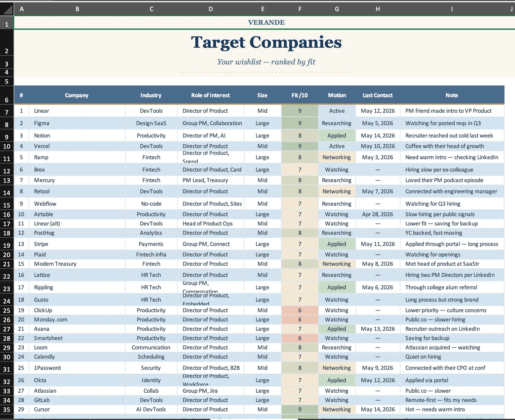Select the Brex company cell
Viewport: 515px width, 420px height.
77,170
